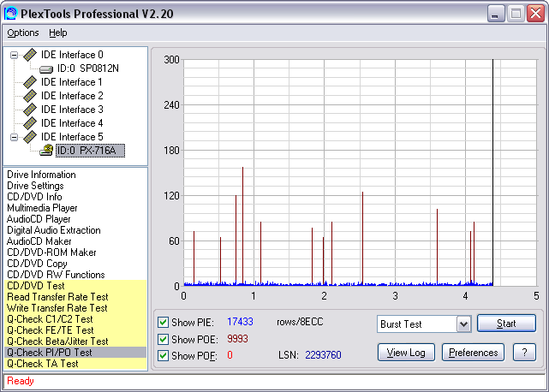Click the POE value 9993

click(237, 339)
